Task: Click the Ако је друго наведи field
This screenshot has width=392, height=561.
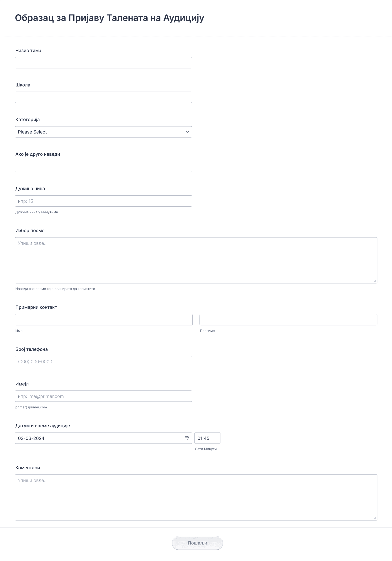Action: point(103,166)
